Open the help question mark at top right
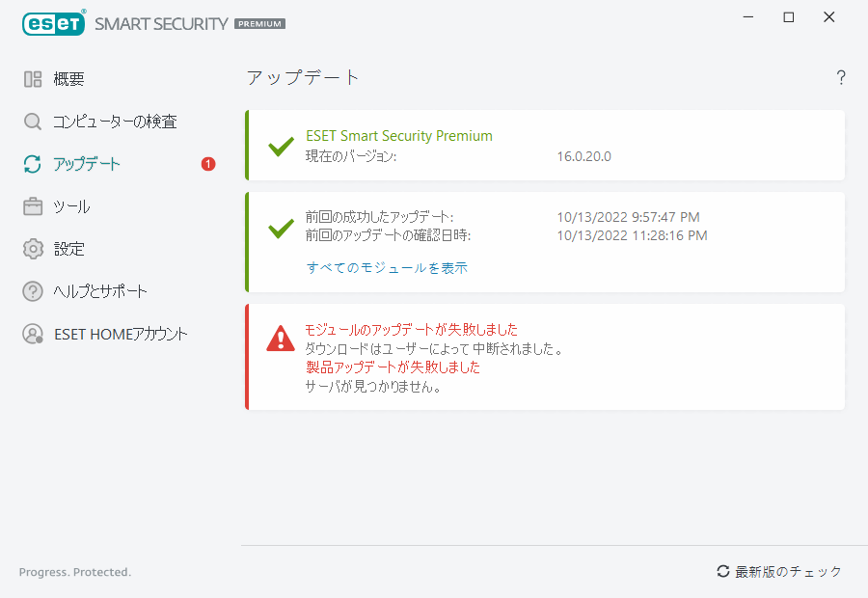This screenshot has height=598, width=868. [x=841, y=78]
